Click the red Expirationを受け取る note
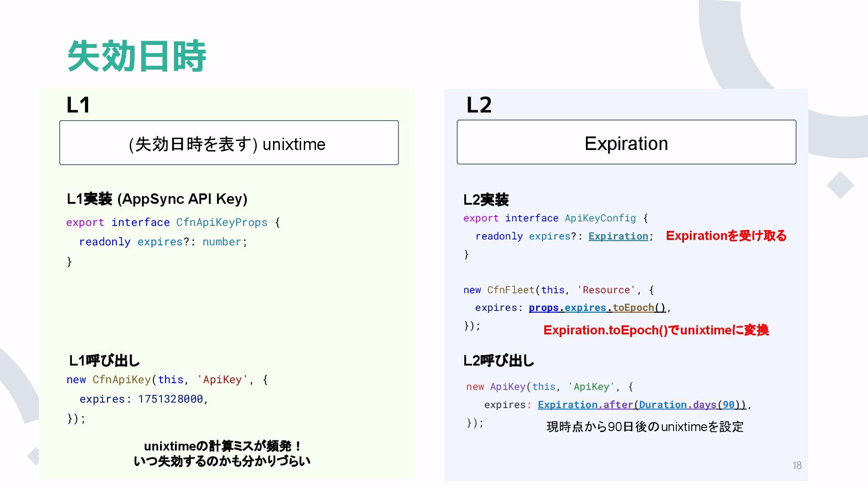Viewport: 868px width, 488px height. click(x=726, y=236)
